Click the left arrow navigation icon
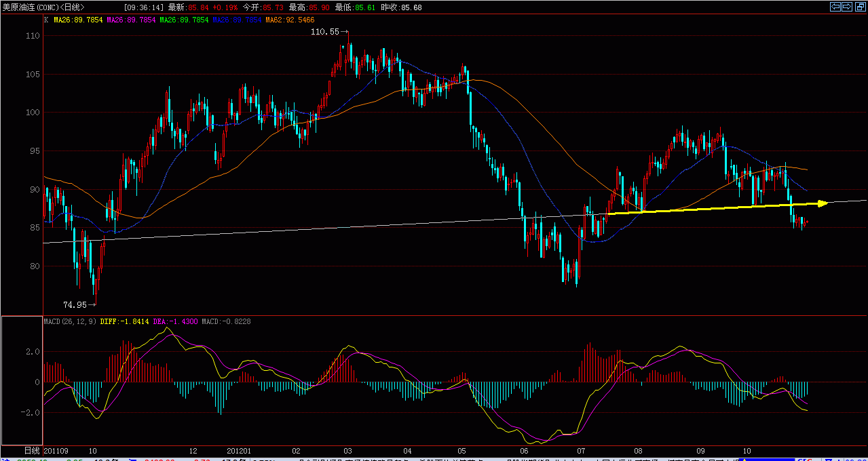The image size is (868, 461). pyautogui.click(x=835, y=7)
